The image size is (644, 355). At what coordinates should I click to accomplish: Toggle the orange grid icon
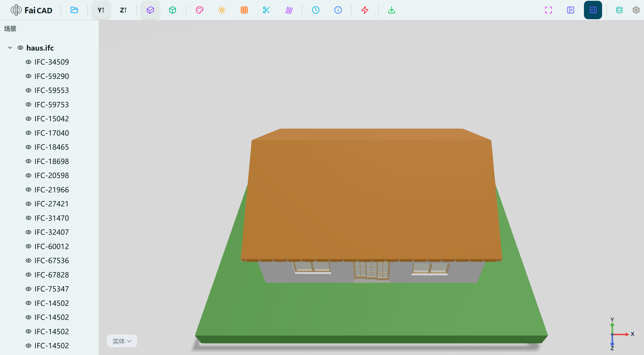point(244,10)
